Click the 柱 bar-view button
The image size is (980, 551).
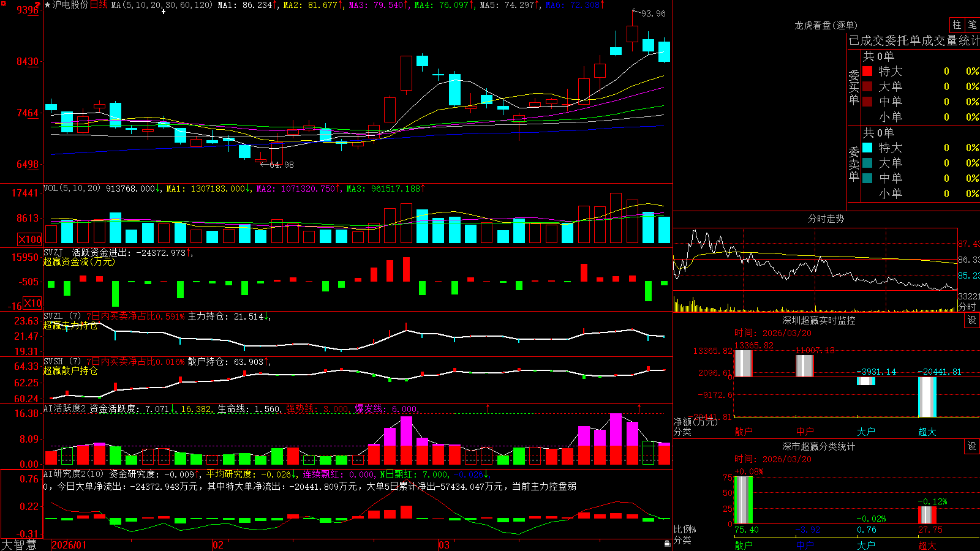(957, 25)
